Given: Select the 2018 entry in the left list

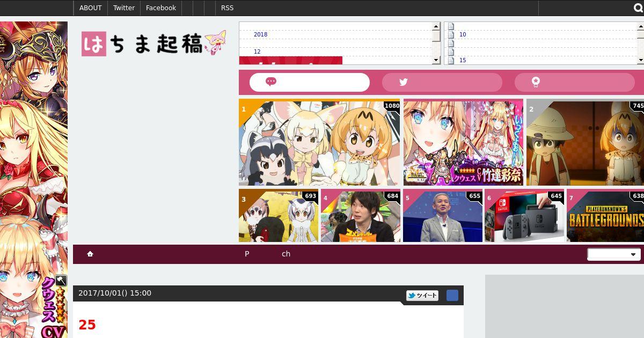Looking at the screenshot, I should pos(260,34).
